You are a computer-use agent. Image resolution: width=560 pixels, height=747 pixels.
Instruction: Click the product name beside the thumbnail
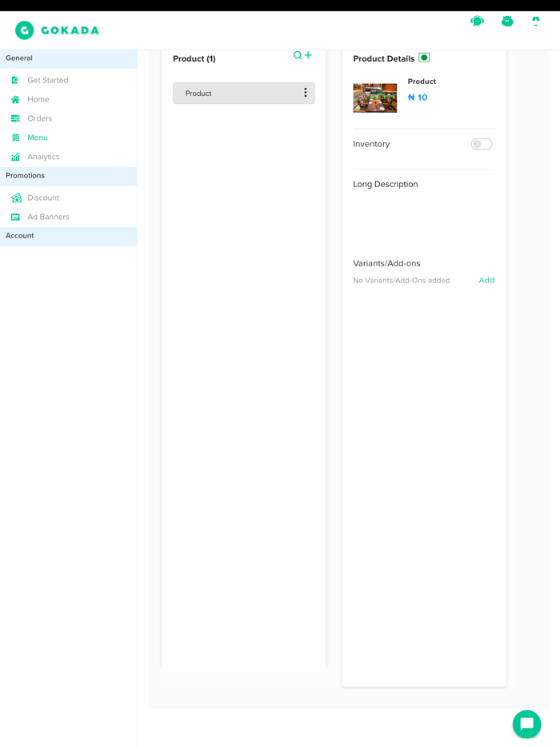(x=422, y=82)
